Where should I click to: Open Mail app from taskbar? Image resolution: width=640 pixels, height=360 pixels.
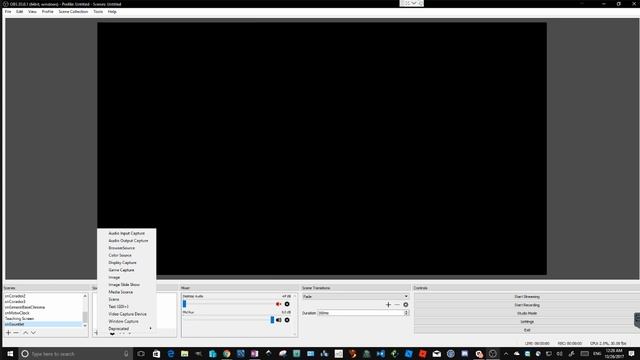(x=437, y=353)
